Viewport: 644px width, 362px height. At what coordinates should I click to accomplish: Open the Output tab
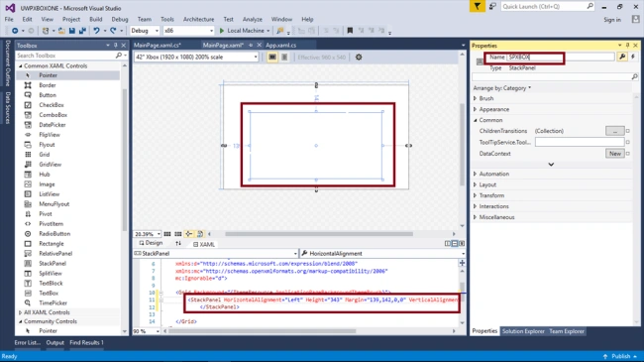click(55, 343)
